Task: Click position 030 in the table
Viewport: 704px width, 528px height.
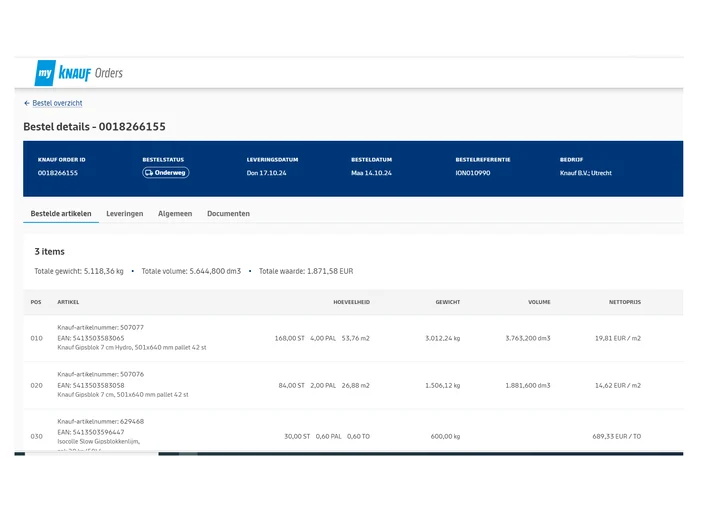Action: pos(36,436)
